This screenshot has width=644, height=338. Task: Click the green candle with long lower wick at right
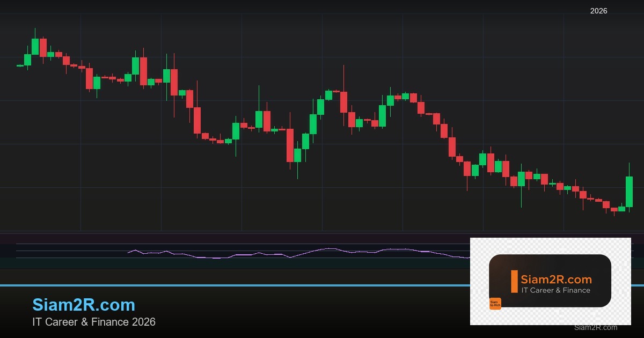coord(521,179)
